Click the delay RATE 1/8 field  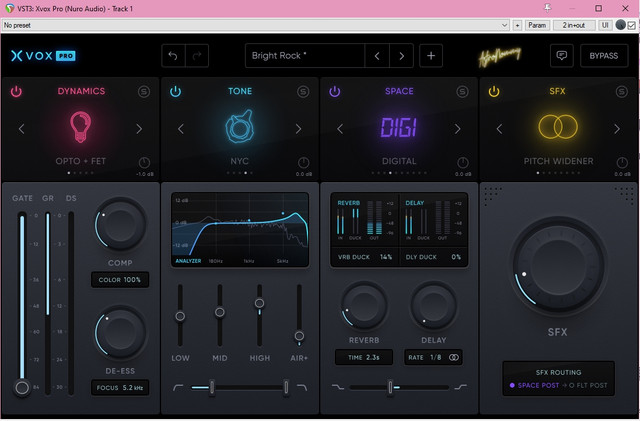pyautogui.click(x=433, y=357)
